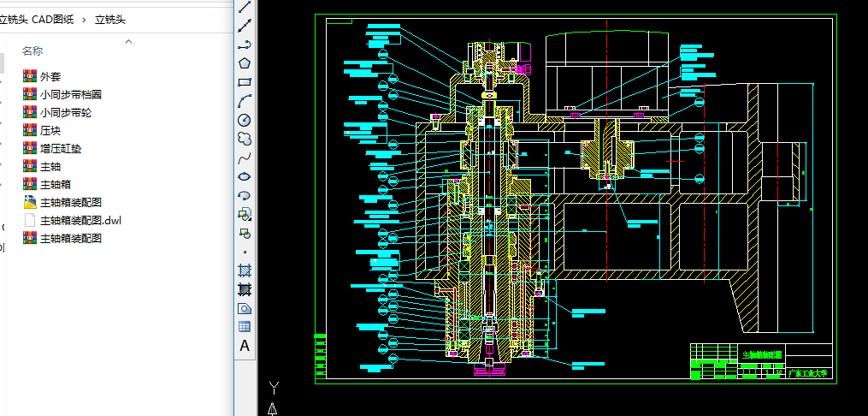Go to 立铣头 CAD图纸 folder in breadcrumb

(x=36, y=20)
